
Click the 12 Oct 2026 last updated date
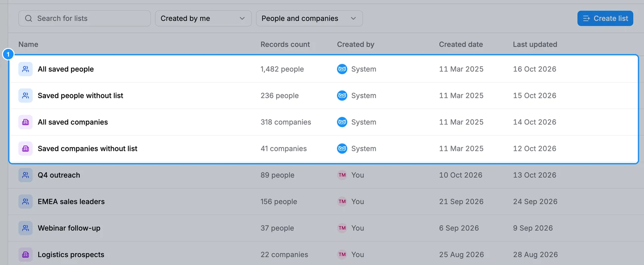tap(535, 149)
